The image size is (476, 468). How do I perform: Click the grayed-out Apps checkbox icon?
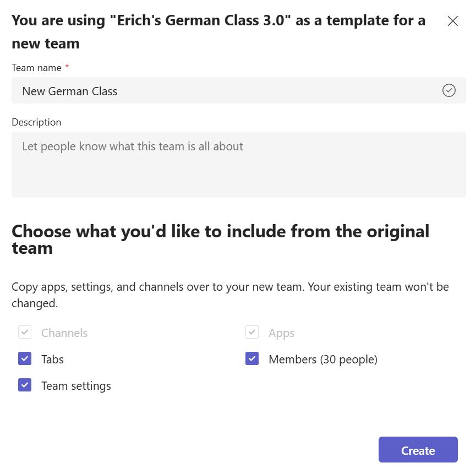coord(251,332)
